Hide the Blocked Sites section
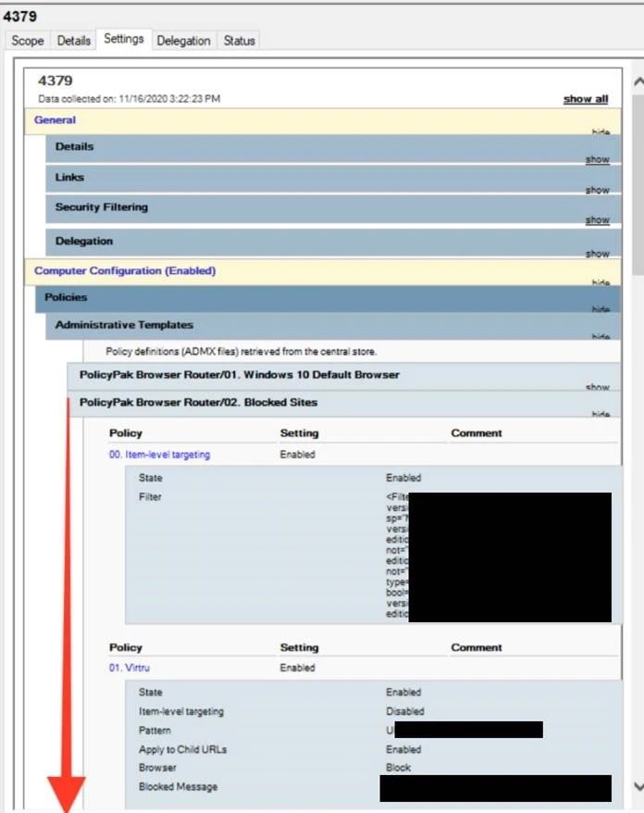 coord(600,414)
